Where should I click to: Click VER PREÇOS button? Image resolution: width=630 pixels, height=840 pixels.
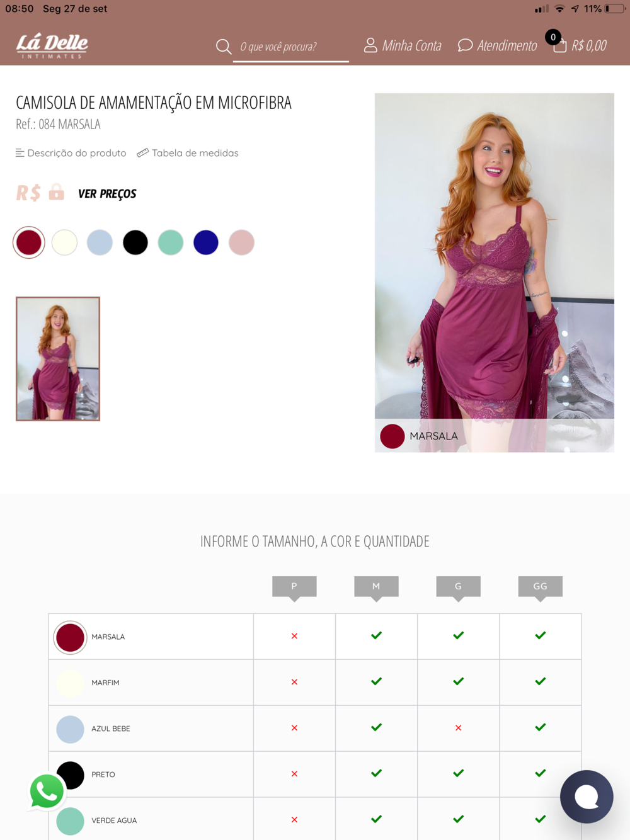click(x=107, y=194)
